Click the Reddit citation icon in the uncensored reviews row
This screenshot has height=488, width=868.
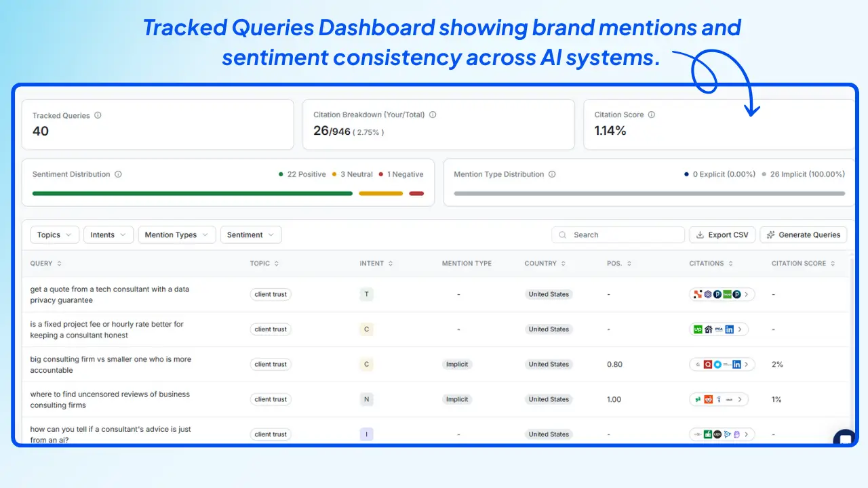pos(709,399)
